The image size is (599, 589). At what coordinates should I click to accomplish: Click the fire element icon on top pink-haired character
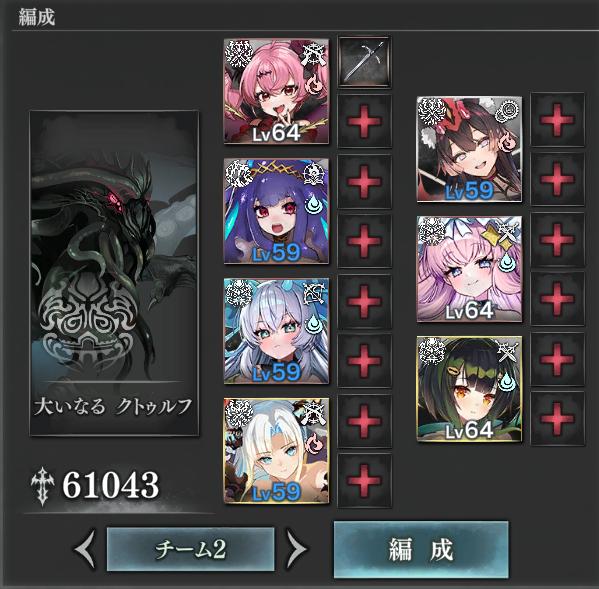(x=316, y=86)
